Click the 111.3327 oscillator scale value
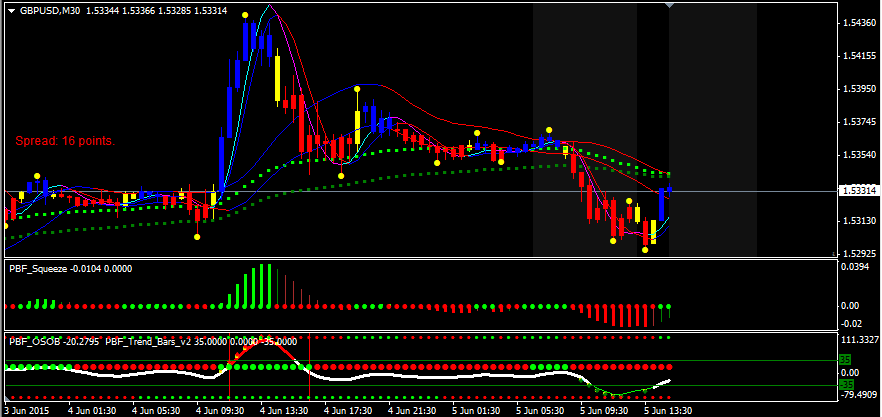 [x=858, y=340]
